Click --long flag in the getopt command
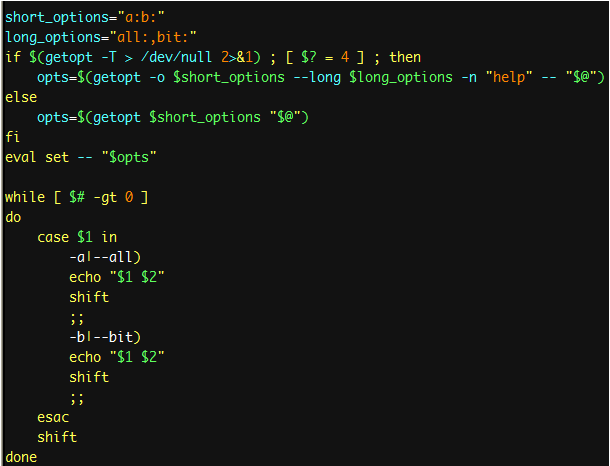This screenshot has height=466, width=610. click(317, 77)
